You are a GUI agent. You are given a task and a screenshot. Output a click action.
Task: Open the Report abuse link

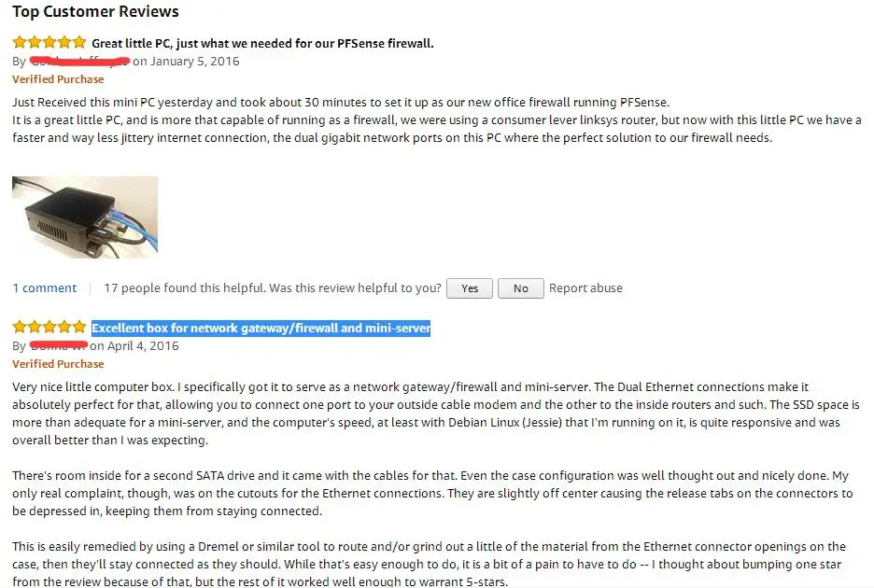click(x=585, y=288)
